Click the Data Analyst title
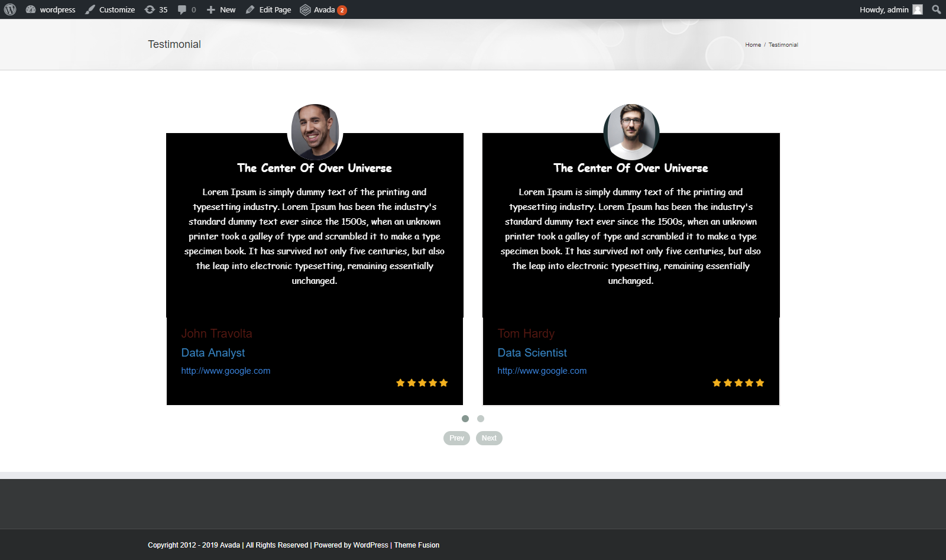This screenshot has height=560, width=946. (213, 352)
